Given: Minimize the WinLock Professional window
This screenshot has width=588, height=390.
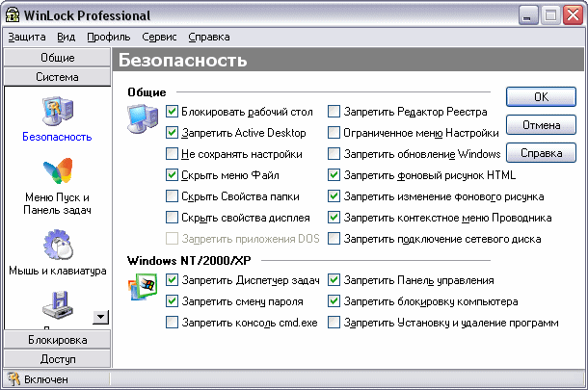Looking at the screenshot, I should click(x=528, y=15).
